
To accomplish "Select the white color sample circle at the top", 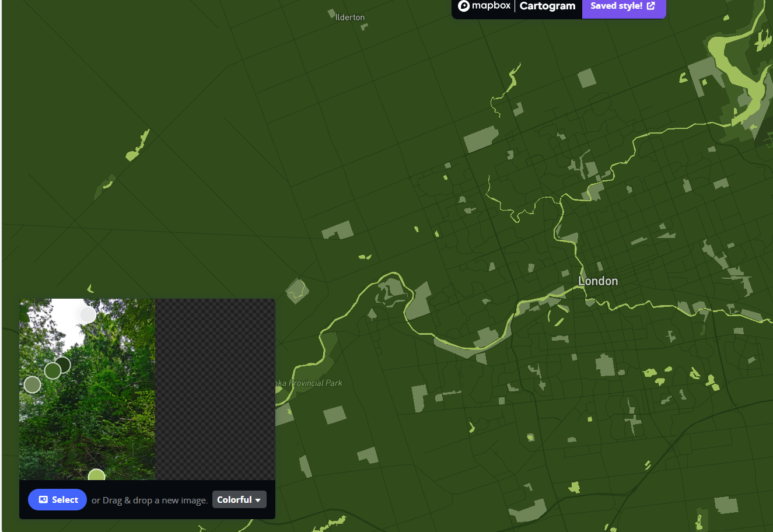I will pos(87,314).
